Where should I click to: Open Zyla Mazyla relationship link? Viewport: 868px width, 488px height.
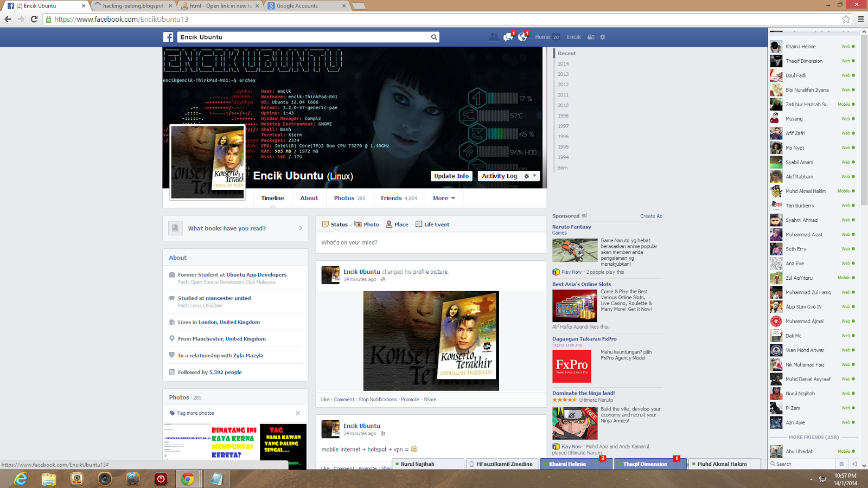point(248,356)
